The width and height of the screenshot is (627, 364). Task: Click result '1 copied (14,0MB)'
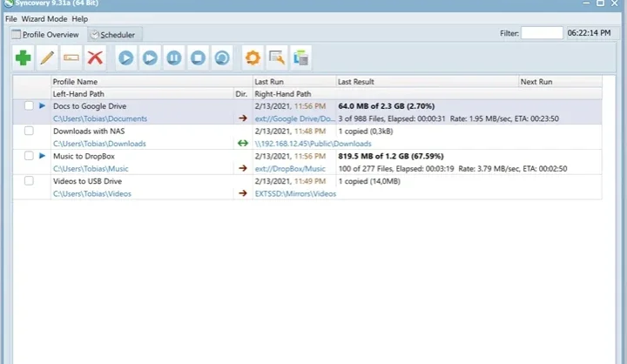(369, 181)
